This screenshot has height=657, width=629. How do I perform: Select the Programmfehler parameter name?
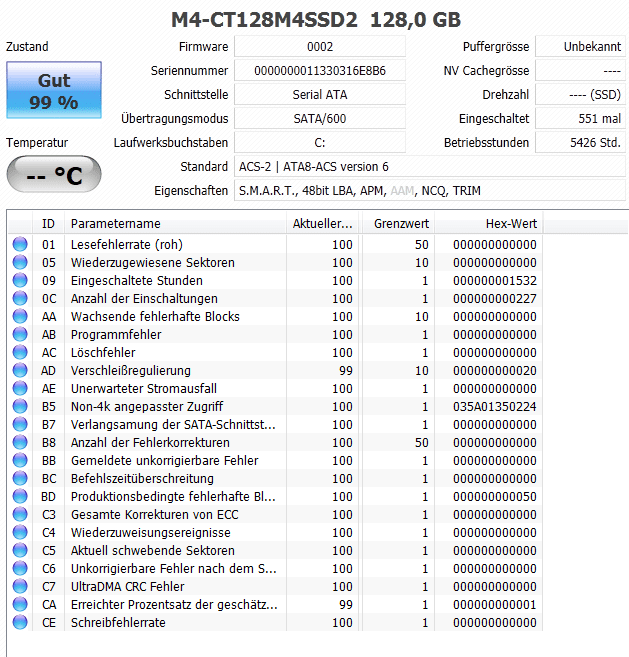(116, 334)
